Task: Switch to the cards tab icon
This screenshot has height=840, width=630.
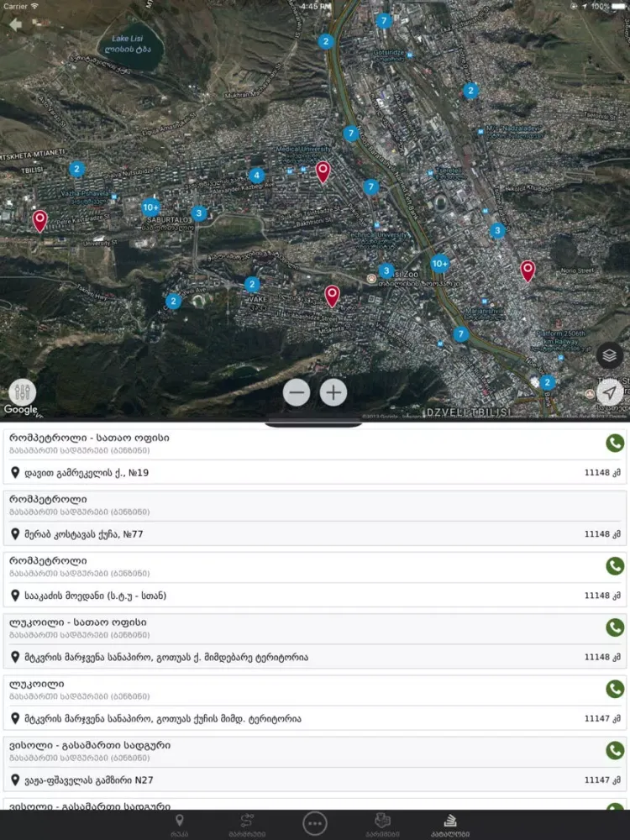Action: [382, 825]
